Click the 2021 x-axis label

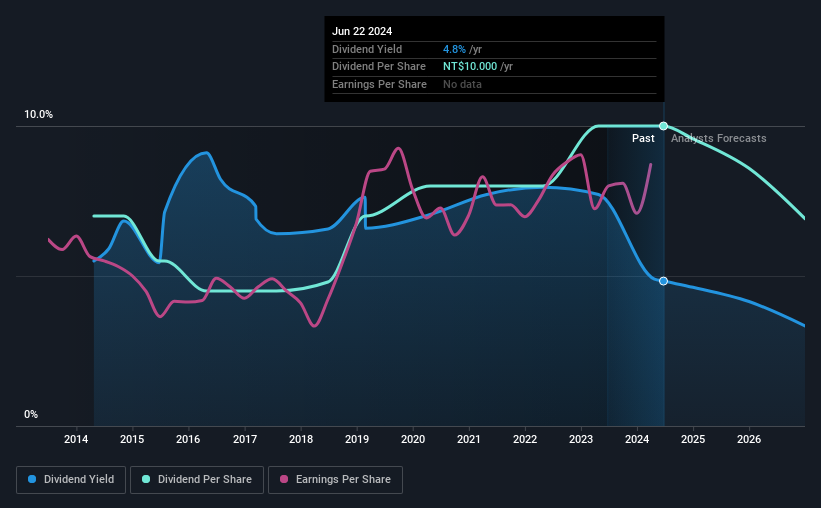469,439
